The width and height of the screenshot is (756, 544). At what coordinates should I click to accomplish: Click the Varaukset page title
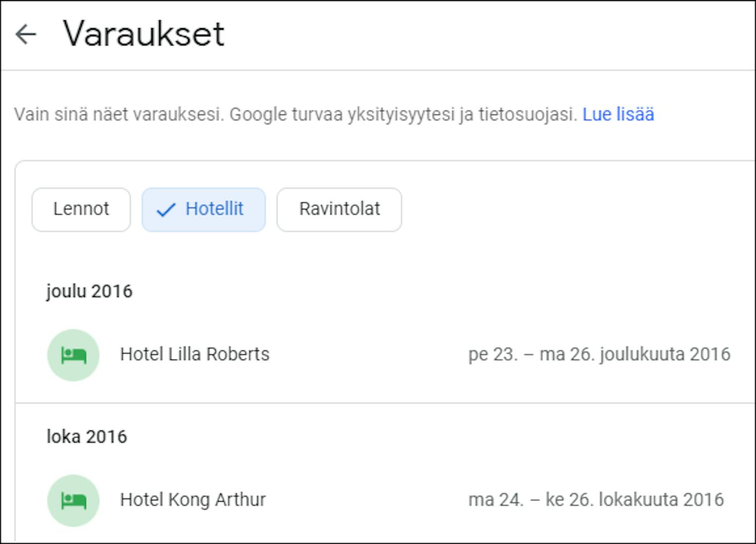click(144, 34)
